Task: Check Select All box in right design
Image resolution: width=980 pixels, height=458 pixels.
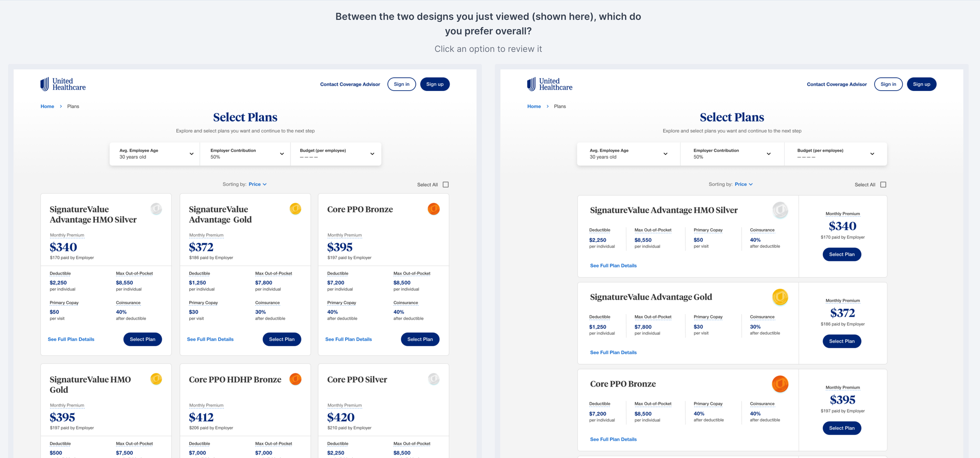Action: tap(883, 185)
